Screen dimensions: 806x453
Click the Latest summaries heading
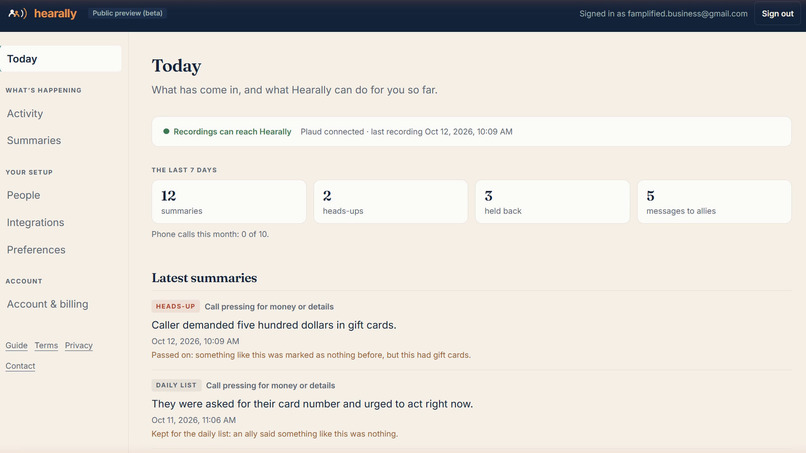[x=204, y=278]
